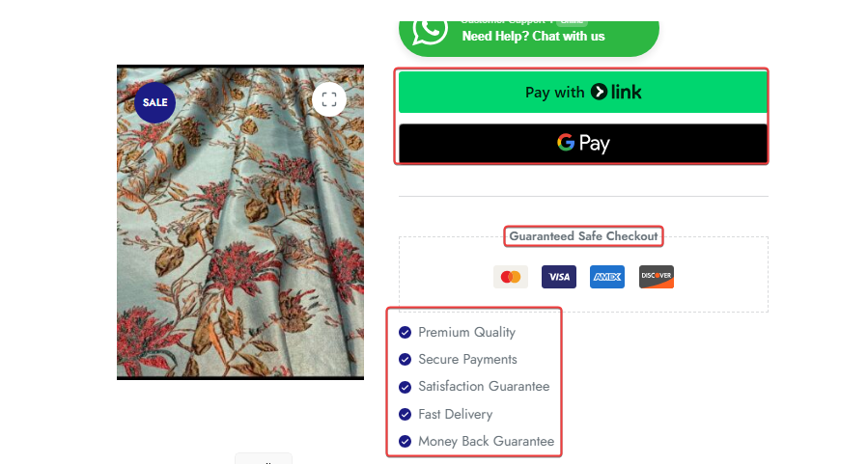Click the link arrow logo in Pay with link

[x=599, y=92]
